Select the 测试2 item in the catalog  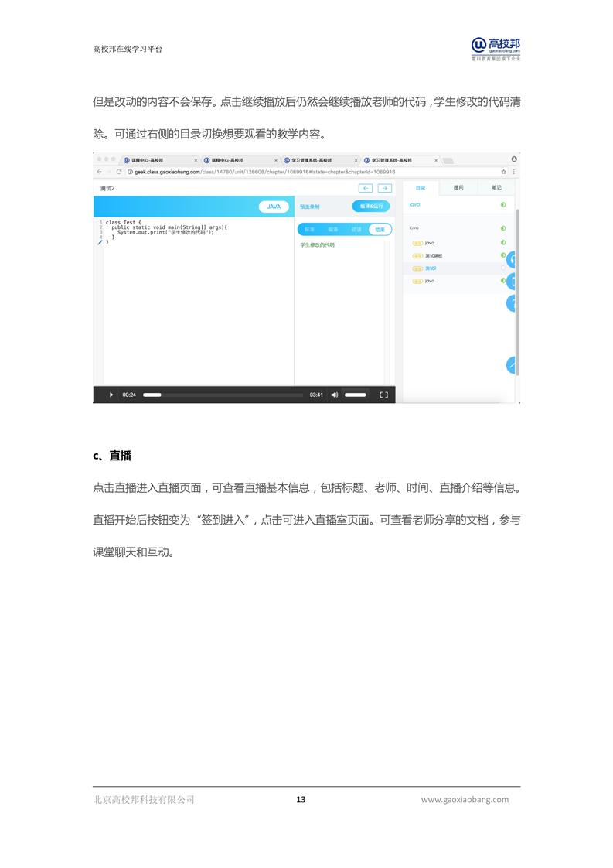[x=431, y=268]
